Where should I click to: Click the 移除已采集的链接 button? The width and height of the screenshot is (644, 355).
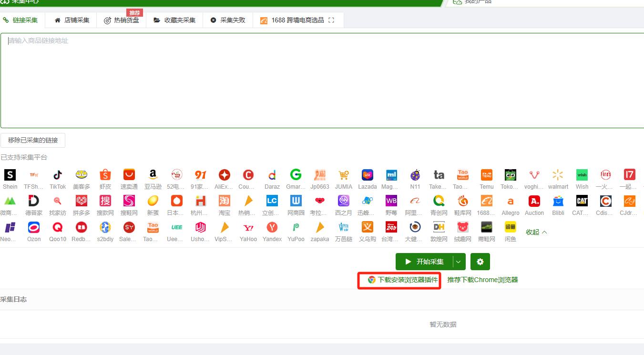(x=33, y=140)
